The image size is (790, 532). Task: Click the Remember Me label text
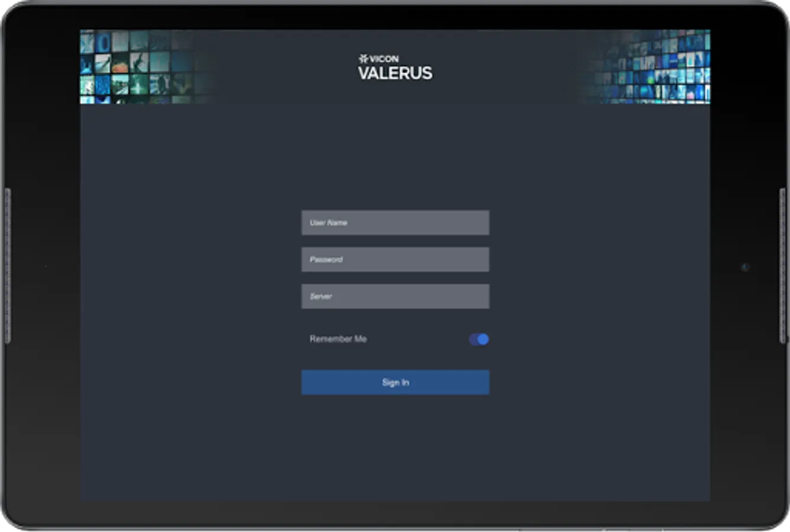click(x=338, y=339)
